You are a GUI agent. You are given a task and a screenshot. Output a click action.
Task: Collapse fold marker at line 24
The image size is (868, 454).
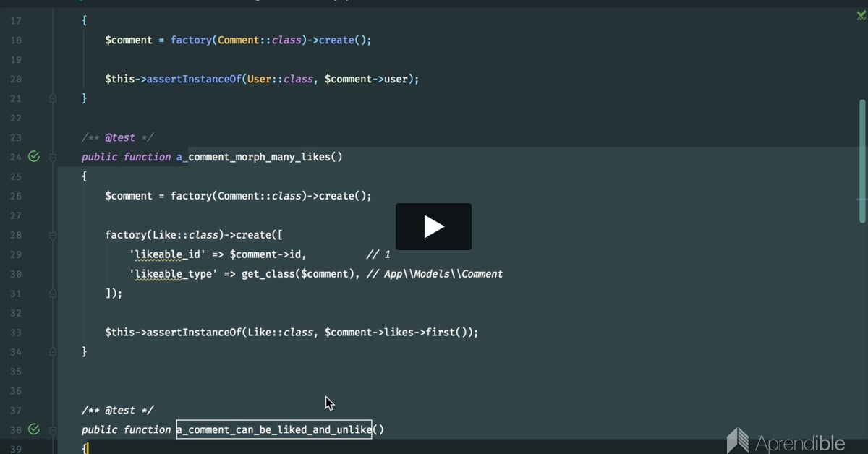coord(53,157)
